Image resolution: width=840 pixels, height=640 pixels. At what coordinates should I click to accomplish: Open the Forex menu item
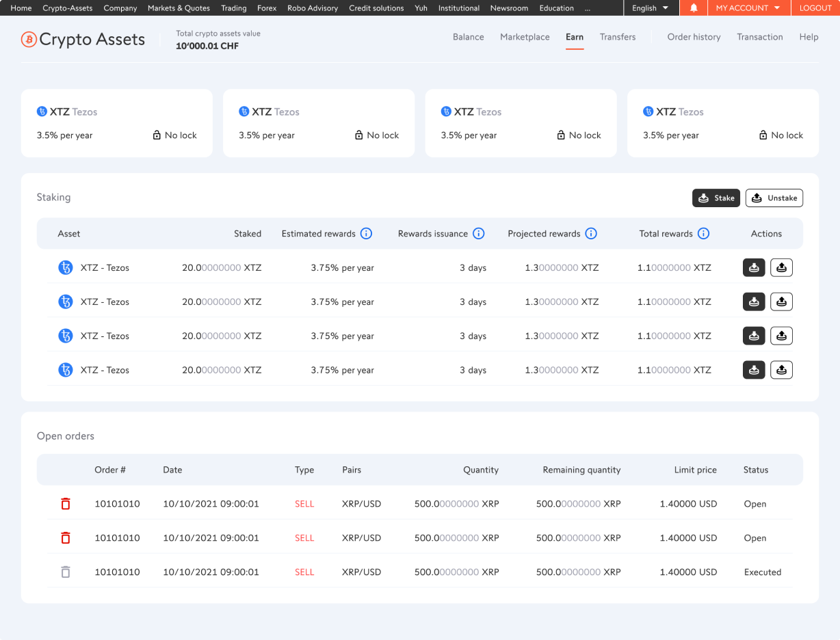coord(267,8)
